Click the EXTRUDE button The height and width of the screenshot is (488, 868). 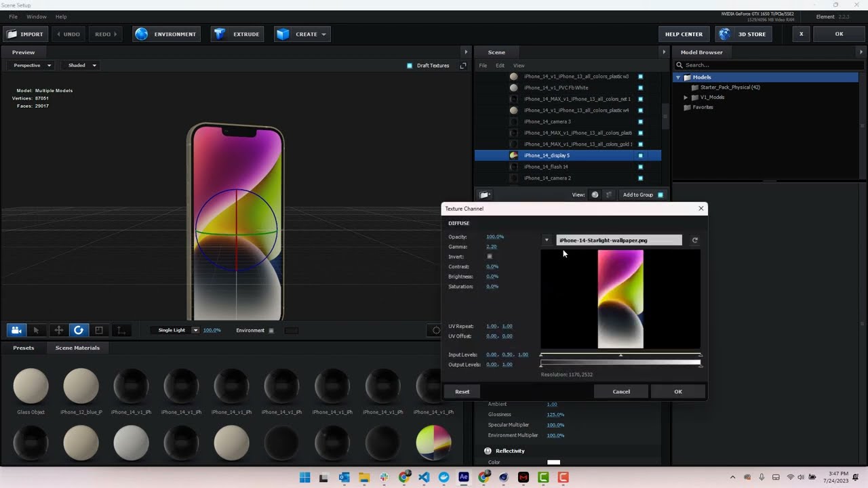237,34
